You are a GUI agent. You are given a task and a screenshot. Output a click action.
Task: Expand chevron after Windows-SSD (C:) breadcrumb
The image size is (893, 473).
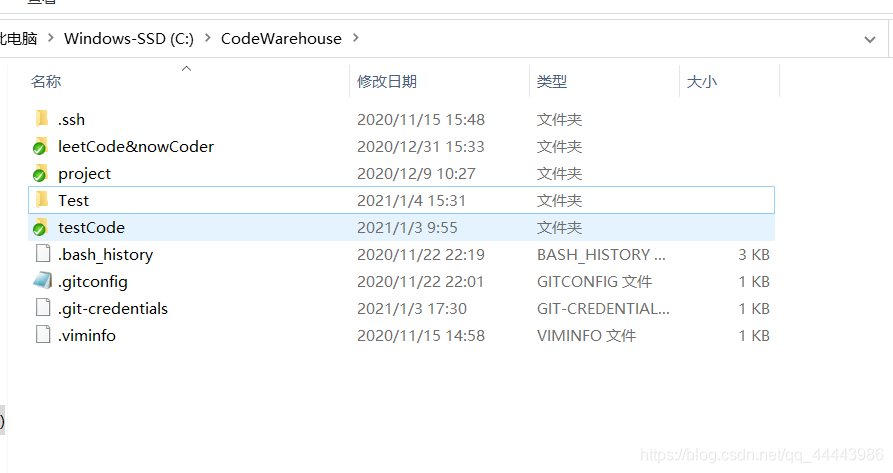[208, 38]
